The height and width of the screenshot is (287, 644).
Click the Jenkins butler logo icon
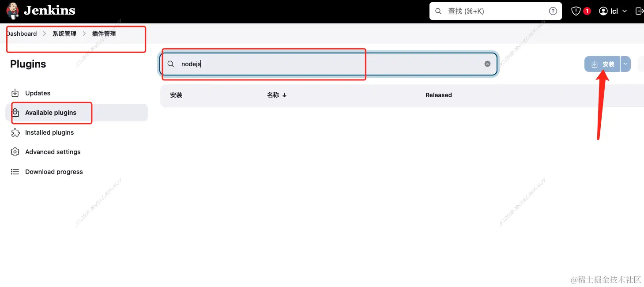tap(13, 11)
